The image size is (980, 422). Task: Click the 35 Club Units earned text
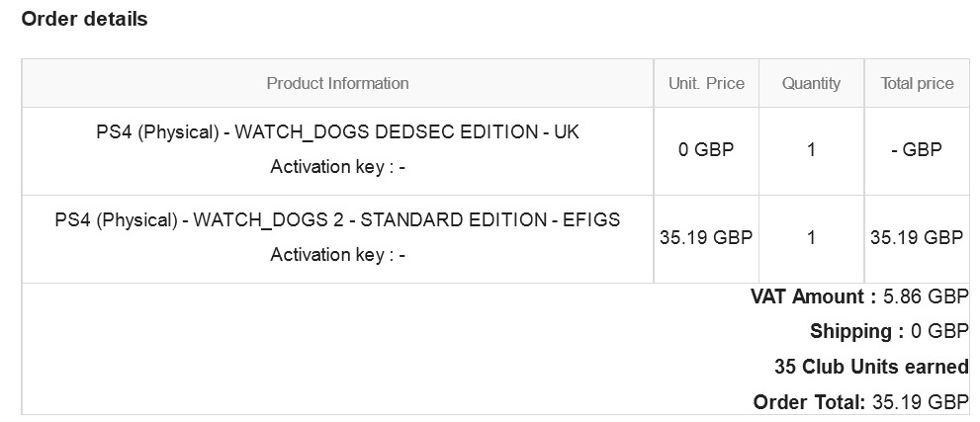[871, 367]
